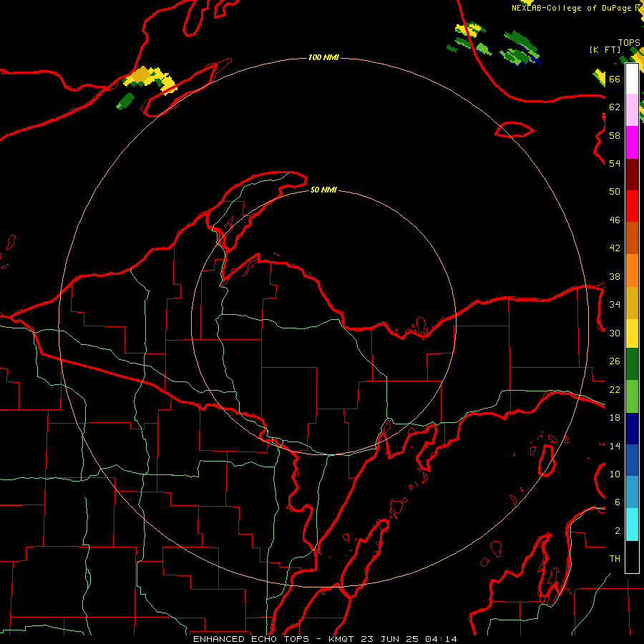This screenshot has height=644, width=644.
Task: Click the '58' legend value
Action: [x=615, y=135]
